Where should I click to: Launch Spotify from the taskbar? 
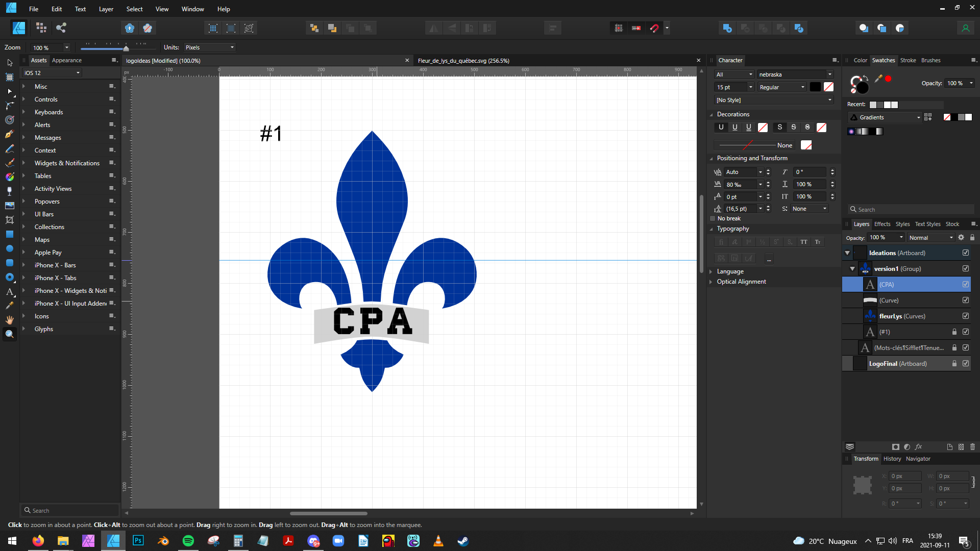coord(188,541)
